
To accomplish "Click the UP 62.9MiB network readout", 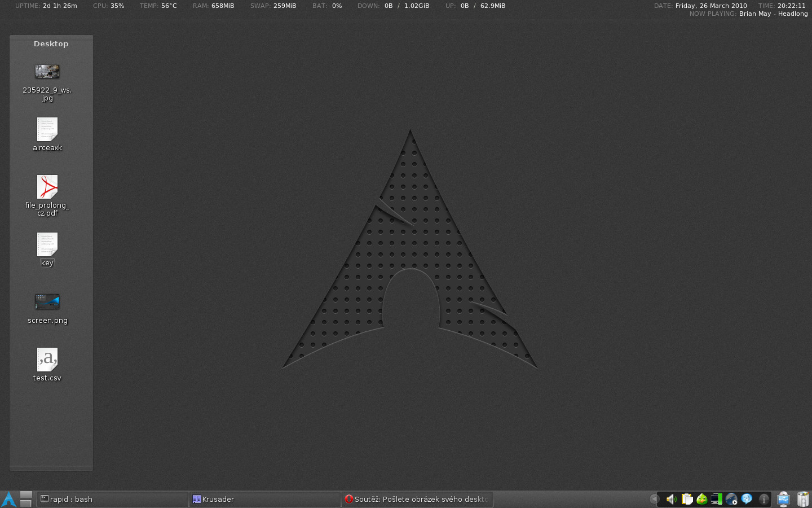I will [x=475, y=6].
